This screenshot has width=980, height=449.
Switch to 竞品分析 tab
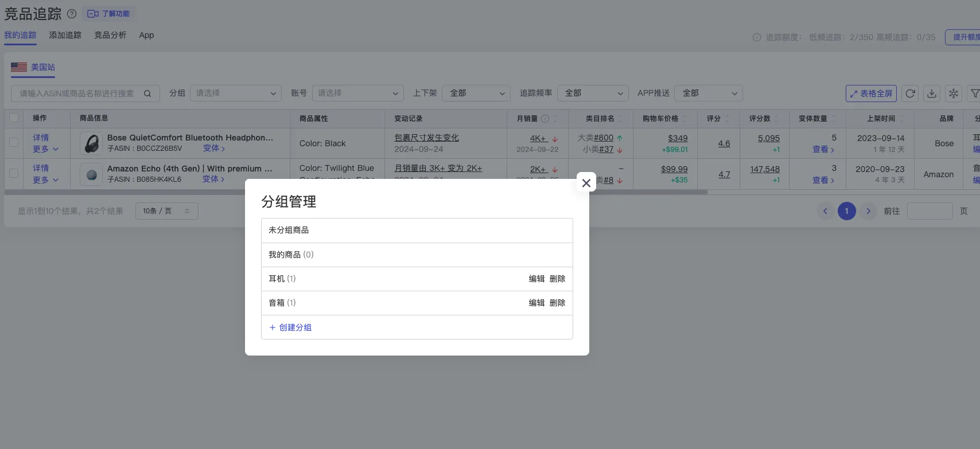110,36
